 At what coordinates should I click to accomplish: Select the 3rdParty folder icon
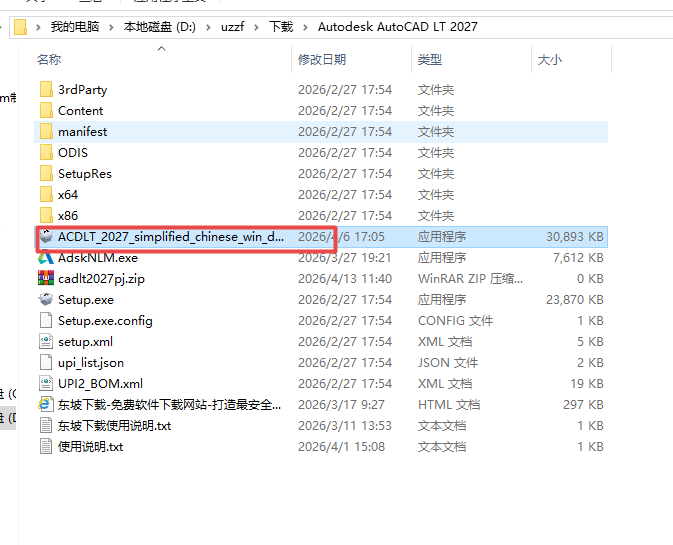(x=46, y=90)
